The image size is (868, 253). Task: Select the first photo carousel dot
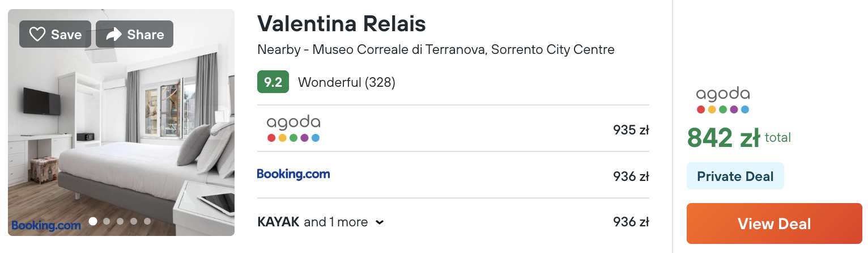pyautogui.click(x=93, y=221)
